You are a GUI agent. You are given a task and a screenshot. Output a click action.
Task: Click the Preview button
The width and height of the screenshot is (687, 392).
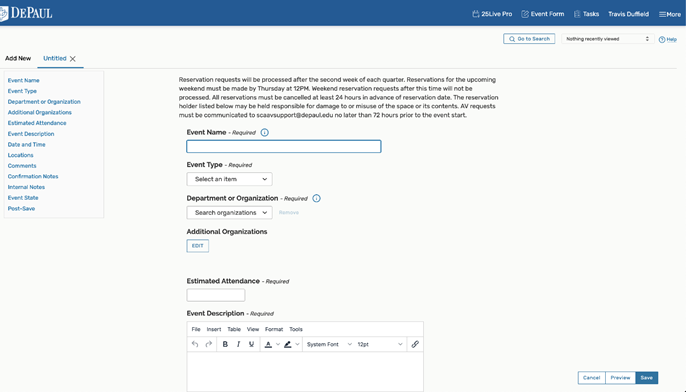pyautogui.click(x=620, y=378)
